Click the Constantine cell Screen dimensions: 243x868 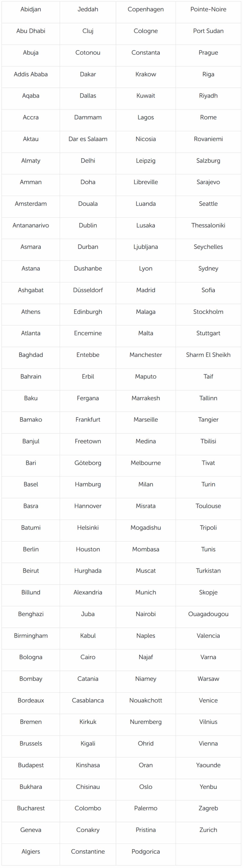click(88, 852)
